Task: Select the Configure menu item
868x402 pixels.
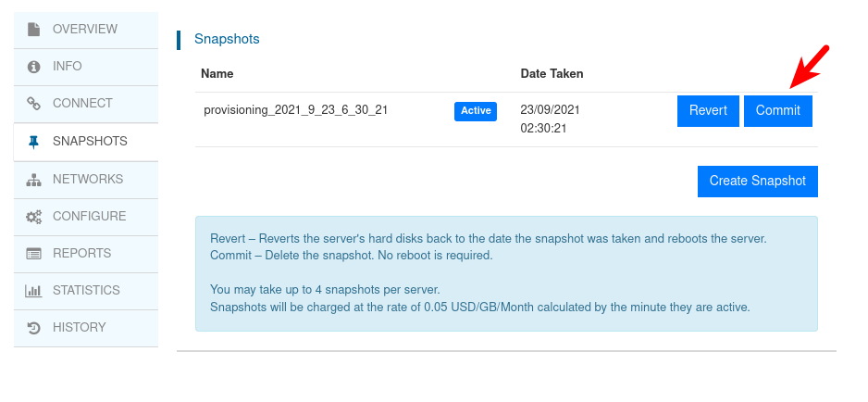Action: point(89,217)
